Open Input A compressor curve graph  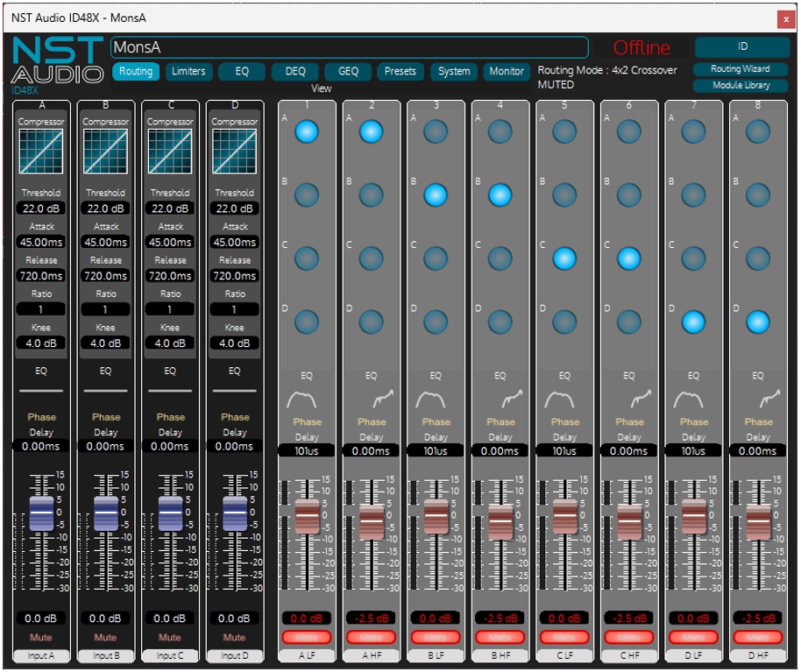click(41, 151)
